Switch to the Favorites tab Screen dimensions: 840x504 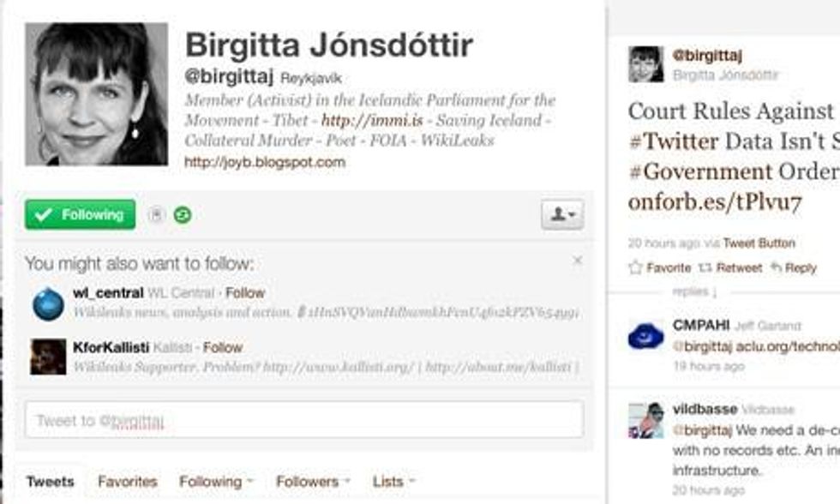(x=128, y=482)
